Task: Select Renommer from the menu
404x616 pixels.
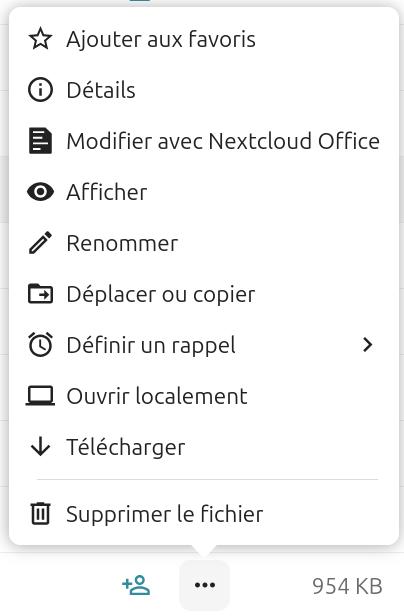Action: pyautogui.click(x=204, y=243)
